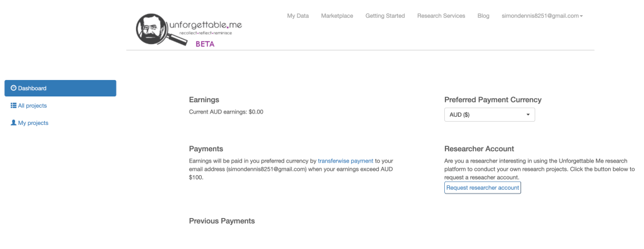Navigate to Research Services
Viewport: 644px width, 249px height.
441,16
